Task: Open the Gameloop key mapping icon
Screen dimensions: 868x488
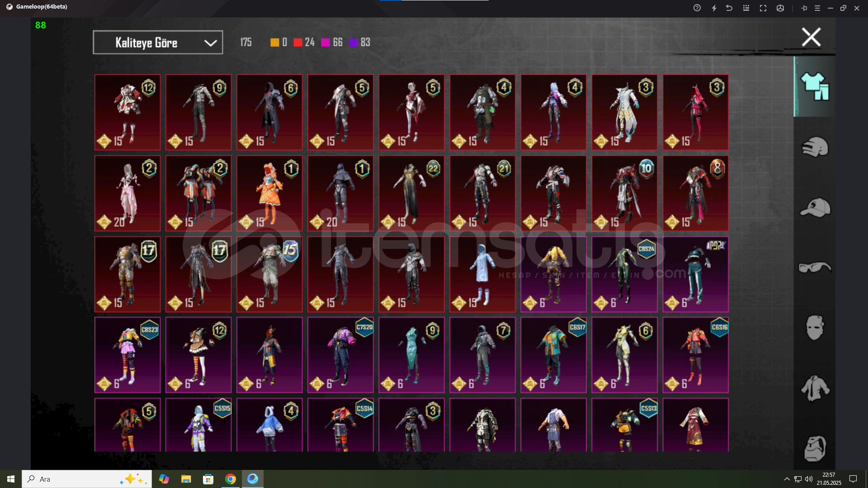Action: pos(746,8)
